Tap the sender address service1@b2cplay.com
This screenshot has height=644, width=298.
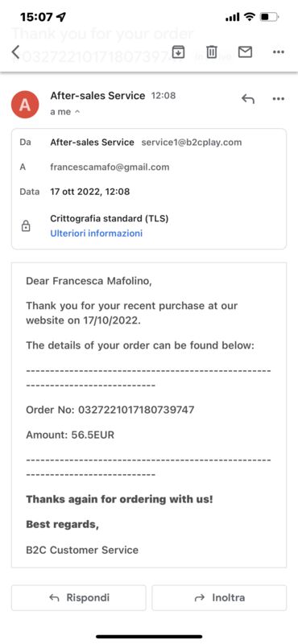point(192,142)
